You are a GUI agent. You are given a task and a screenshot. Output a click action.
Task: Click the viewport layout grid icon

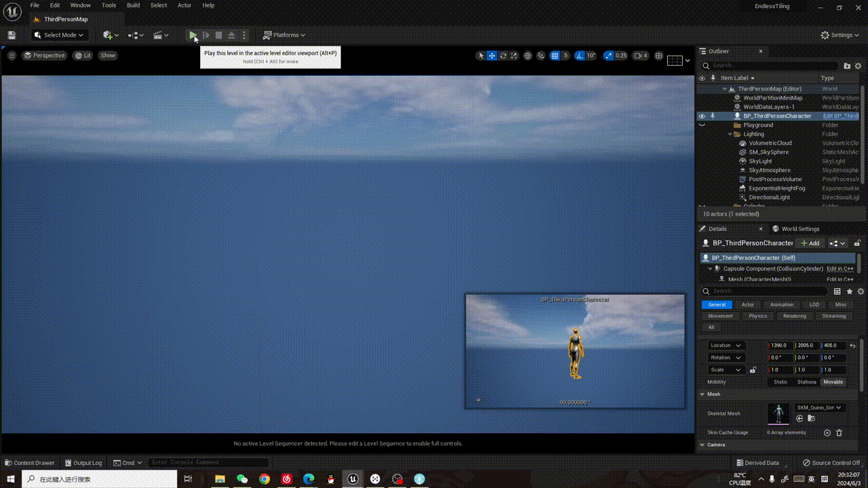point(658,56)
